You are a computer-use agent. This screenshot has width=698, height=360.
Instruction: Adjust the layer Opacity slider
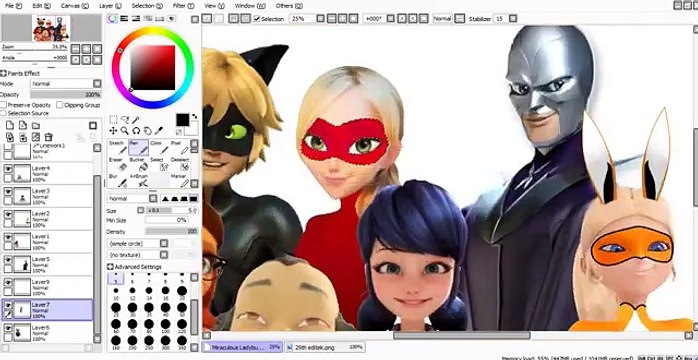[66, 94]
